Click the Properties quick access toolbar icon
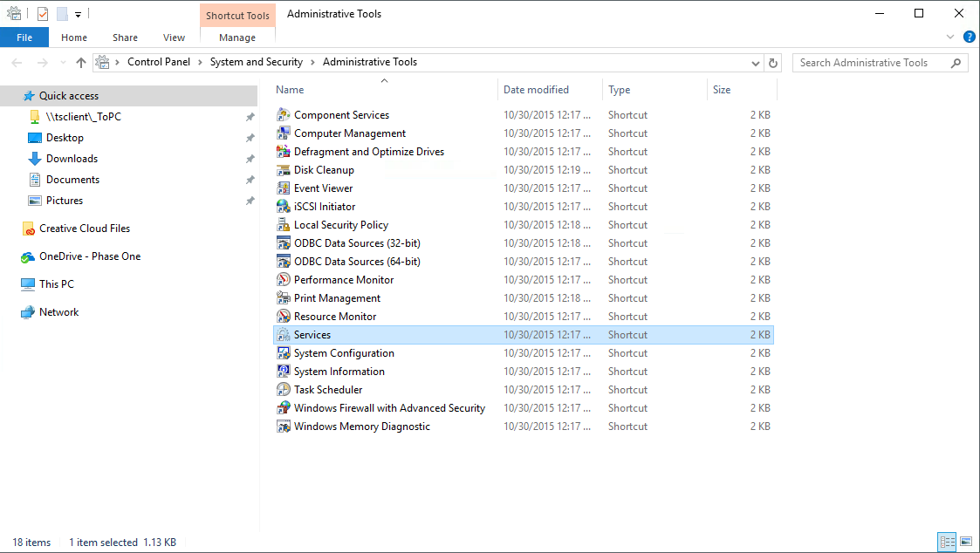Viewport: 980px width, 553px height. click(43, 13)
